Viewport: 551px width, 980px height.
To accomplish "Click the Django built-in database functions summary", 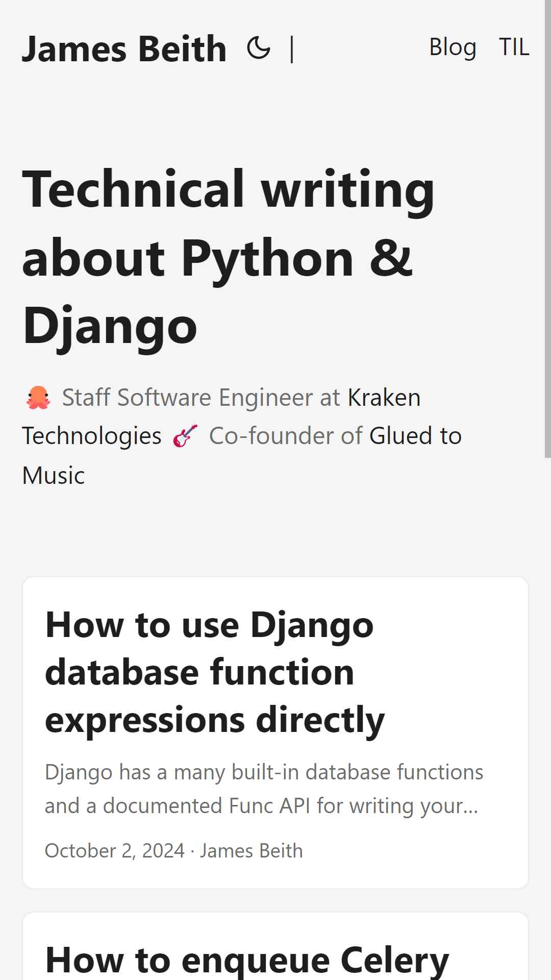I will 264,789.
